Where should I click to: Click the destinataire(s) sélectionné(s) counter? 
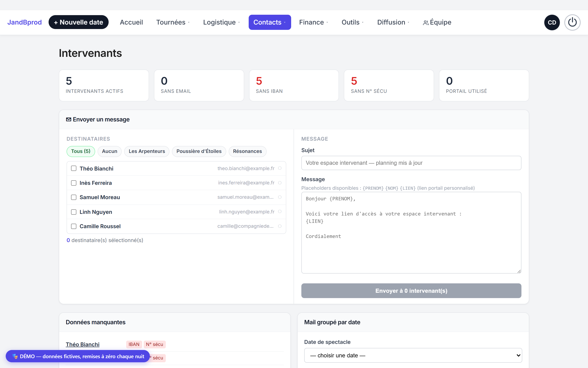coord(105,240)
